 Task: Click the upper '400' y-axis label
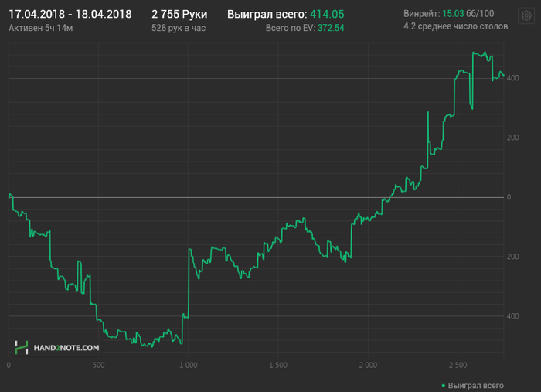[x=512, y=78]
